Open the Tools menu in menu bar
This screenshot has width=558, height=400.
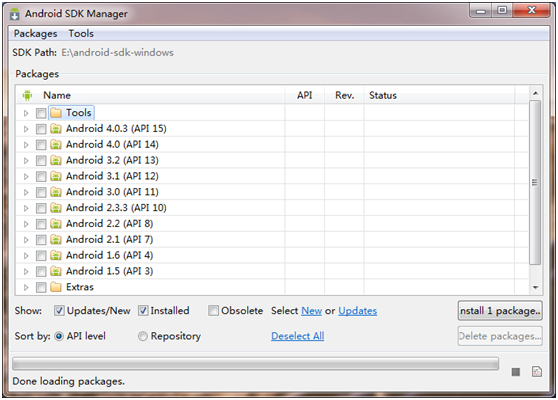[81, 33]
